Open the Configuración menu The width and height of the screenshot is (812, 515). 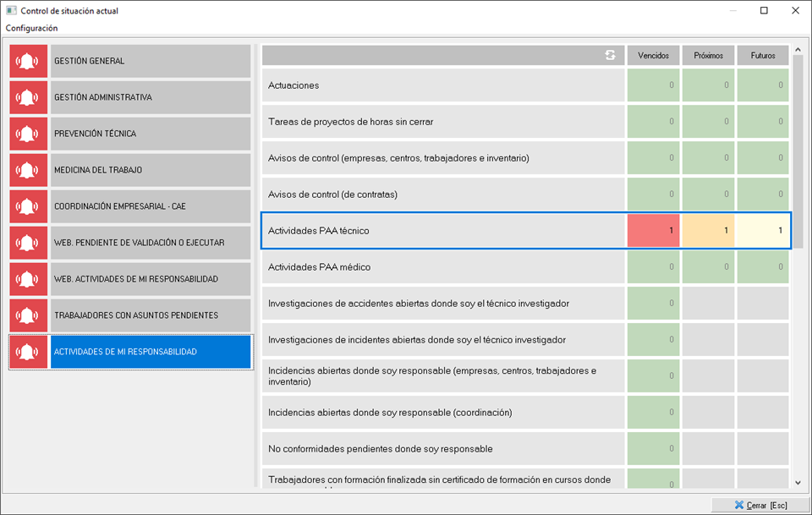[x=31, y=28]
